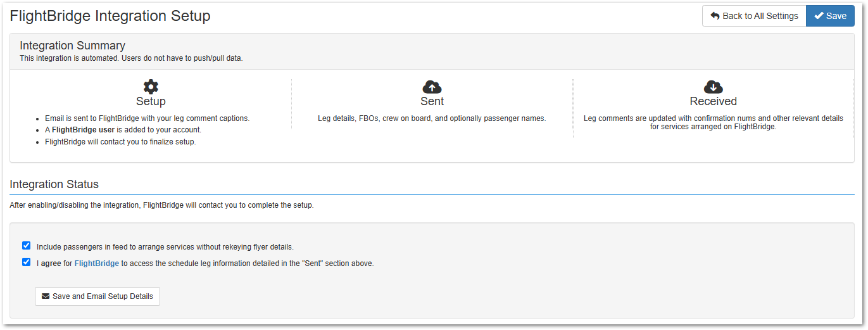Select the Setup column heading
868x330 pixels.
(x=151, y=101)
